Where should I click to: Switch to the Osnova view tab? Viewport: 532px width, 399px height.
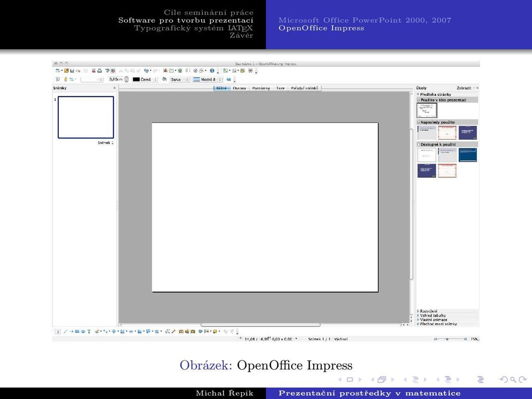pos(239,88)
